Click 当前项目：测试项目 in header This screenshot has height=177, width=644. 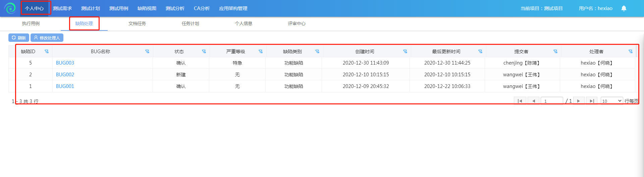(x=542, y=8)
